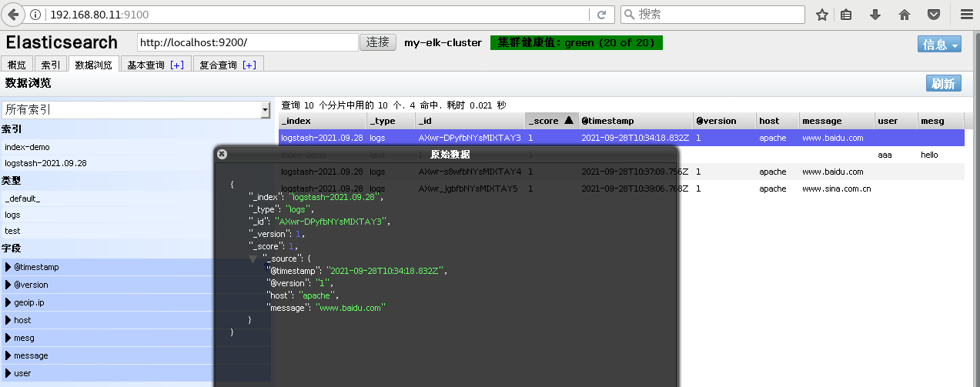Select the logs type filter
The width and height of the screenshot is (980, 387).
click(x=135, y=215)
